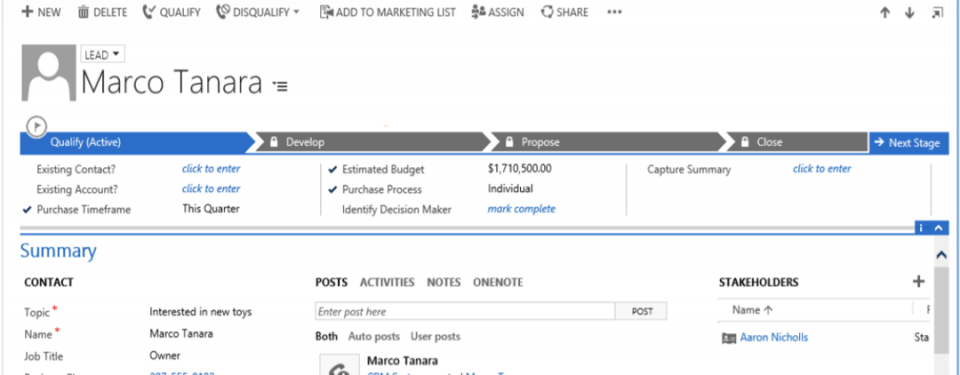Sort stakeholders by Name column header

752,310
